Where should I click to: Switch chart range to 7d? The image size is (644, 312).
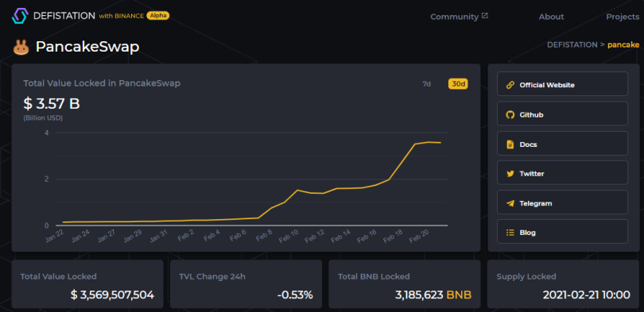tap(427, 84)
